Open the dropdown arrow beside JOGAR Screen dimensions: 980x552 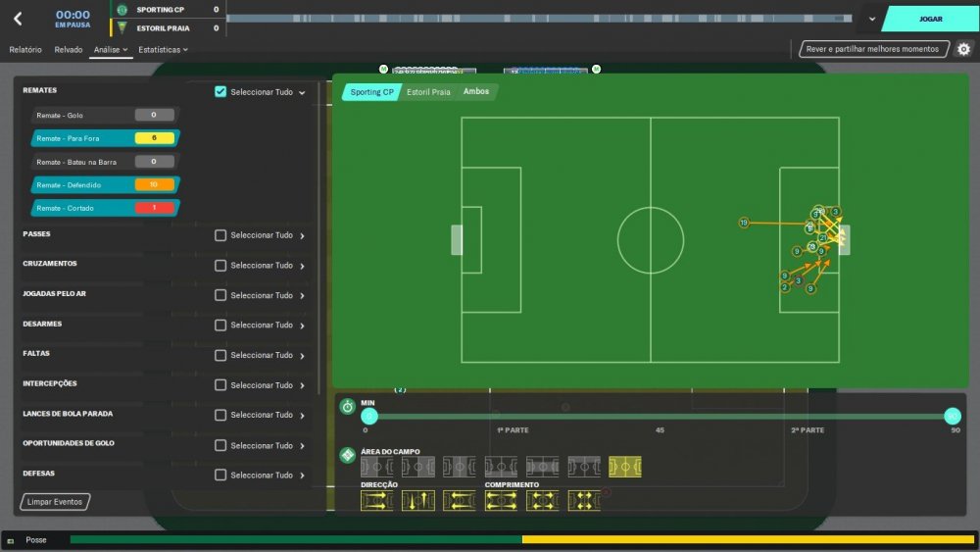[872, 19]
